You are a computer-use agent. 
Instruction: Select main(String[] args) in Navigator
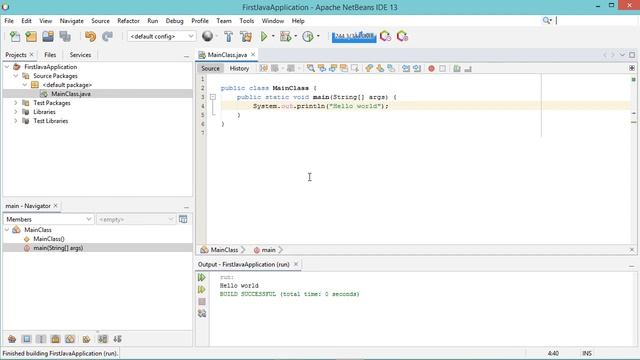click(58, 248)
